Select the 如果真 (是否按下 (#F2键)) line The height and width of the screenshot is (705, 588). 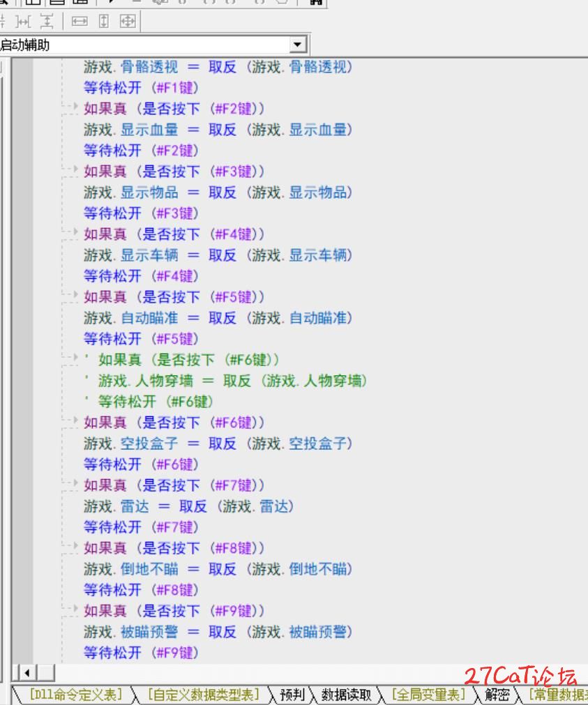pyautogui.click(x=174, y=109)
